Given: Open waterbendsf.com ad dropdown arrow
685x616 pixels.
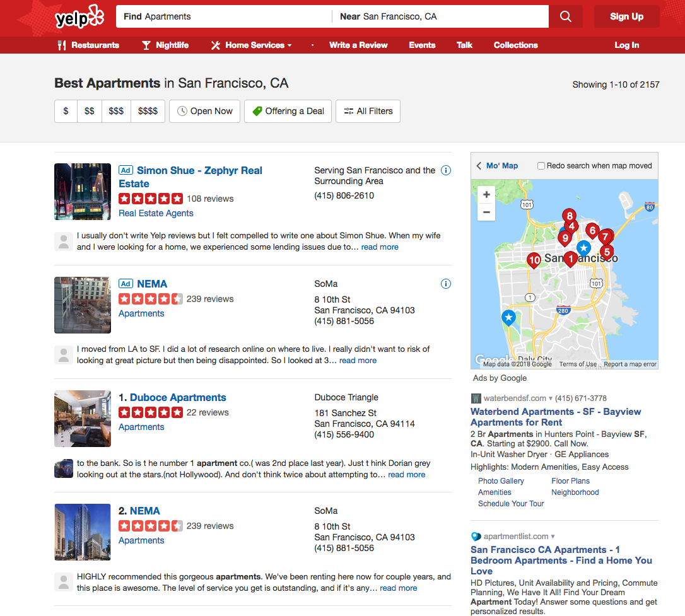Looking at the screenshot, I should coord(551,398).
